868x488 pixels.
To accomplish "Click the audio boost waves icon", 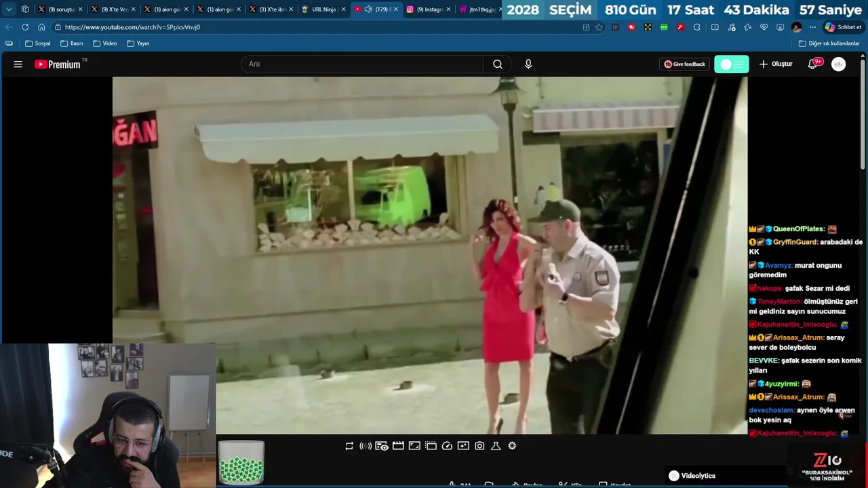I will coord(366,446).
